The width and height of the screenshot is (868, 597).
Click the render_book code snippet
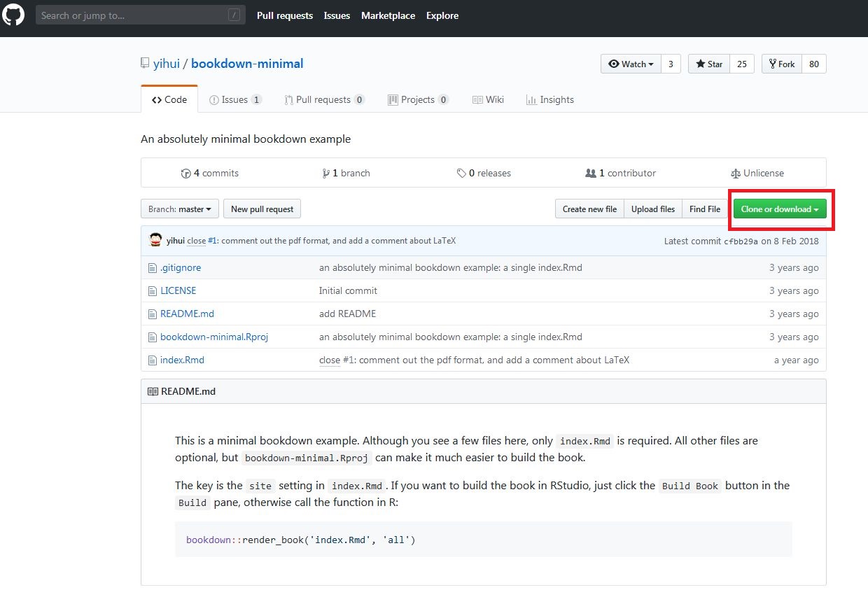tap(301, 540)
